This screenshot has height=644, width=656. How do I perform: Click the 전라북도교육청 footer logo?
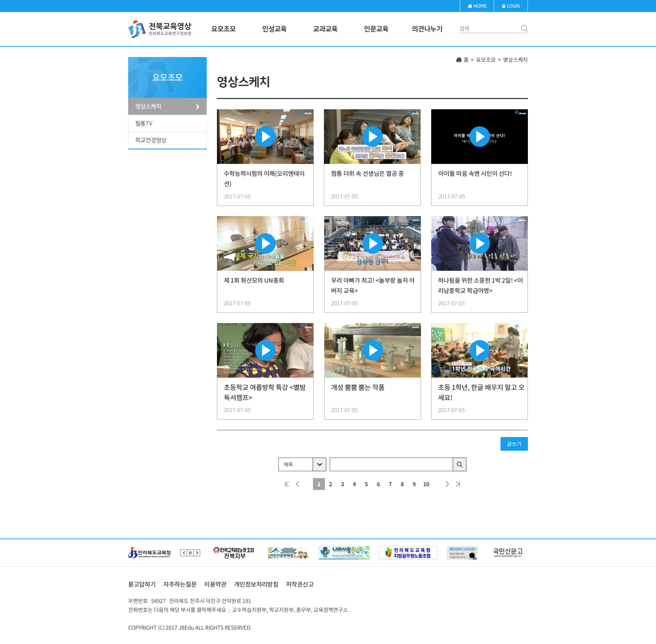pos(149,552)
